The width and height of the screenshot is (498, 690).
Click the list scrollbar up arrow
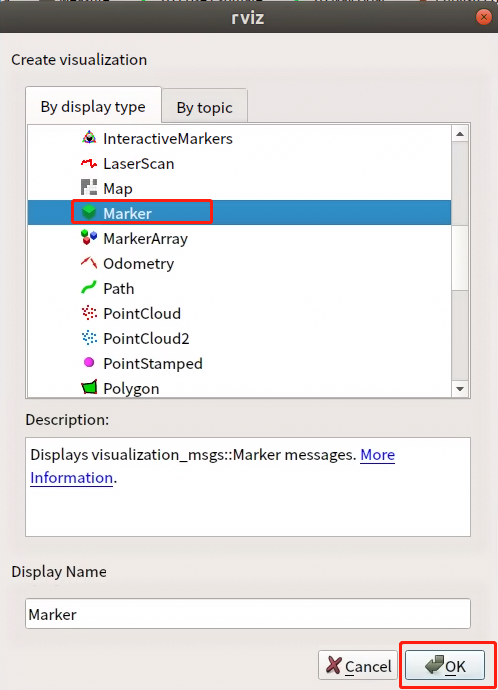(x=460, y=134)
